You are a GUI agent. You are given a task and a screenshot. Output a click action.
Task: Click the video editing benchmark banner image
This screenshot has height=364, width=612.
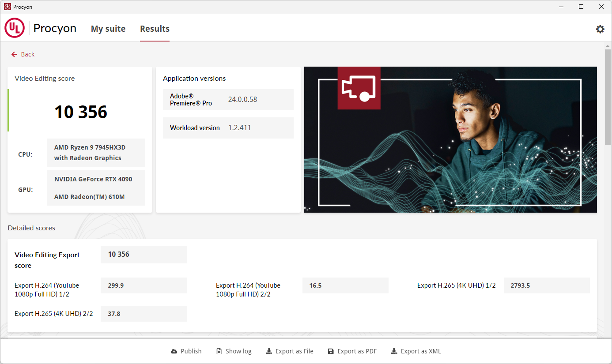[x=450, y=139]
